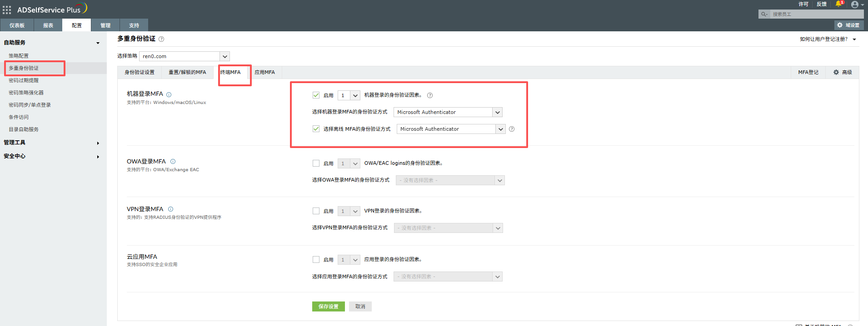
Task: Open the 报表 top navigation tab
Action: click(x=48, y=25)
